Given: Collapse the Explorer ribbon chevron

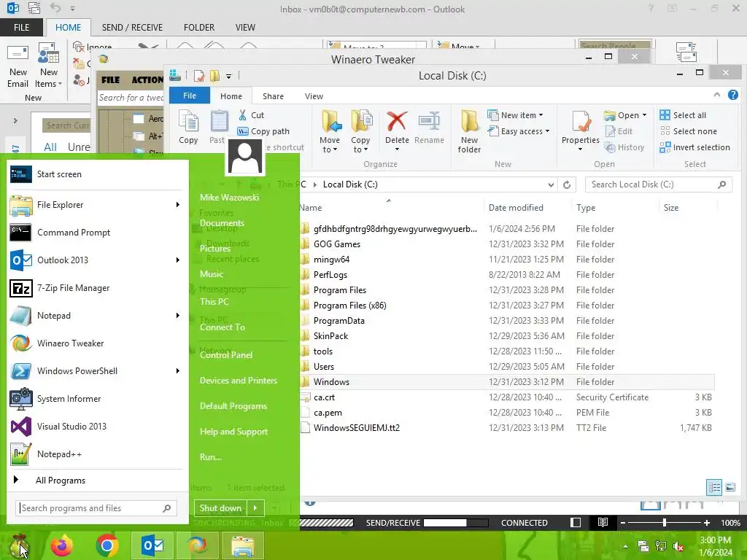Looking at the screenshot, I should click(x=717, y=96).
